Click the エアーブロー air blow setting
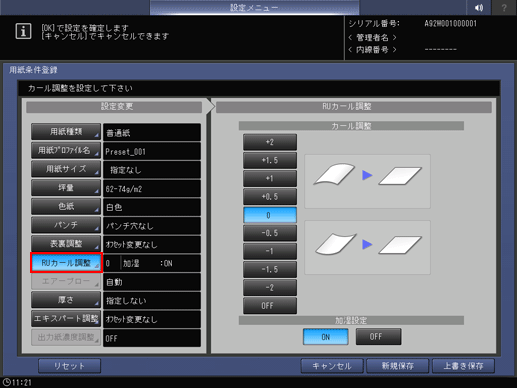 point(66,281)
